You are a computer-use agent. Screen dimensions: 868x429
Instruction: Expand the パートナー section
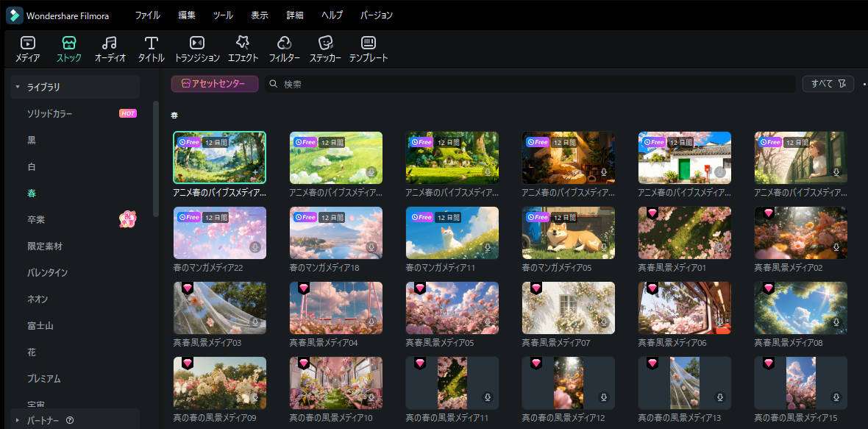[18, 420]
